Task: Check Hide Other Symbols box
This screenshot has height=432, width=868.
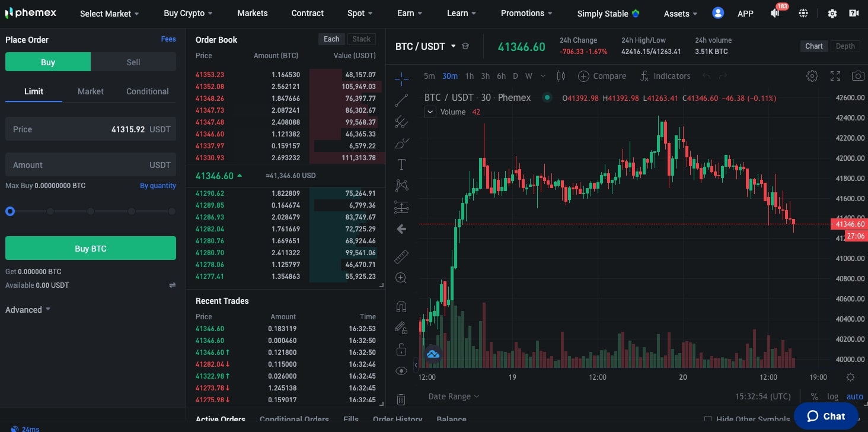Action: coord(708,419)
